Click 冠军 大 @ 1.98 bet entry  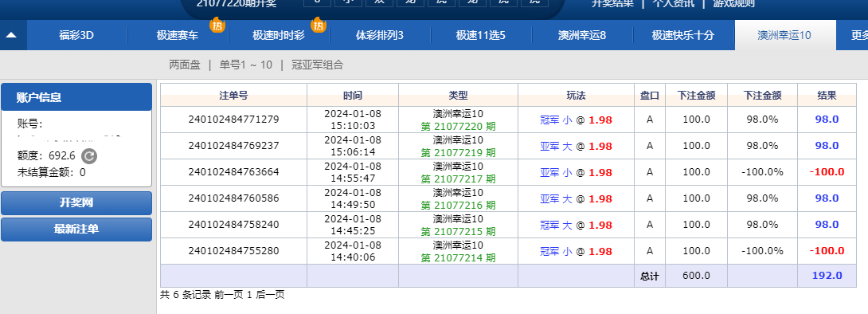[x=576, y=225]
